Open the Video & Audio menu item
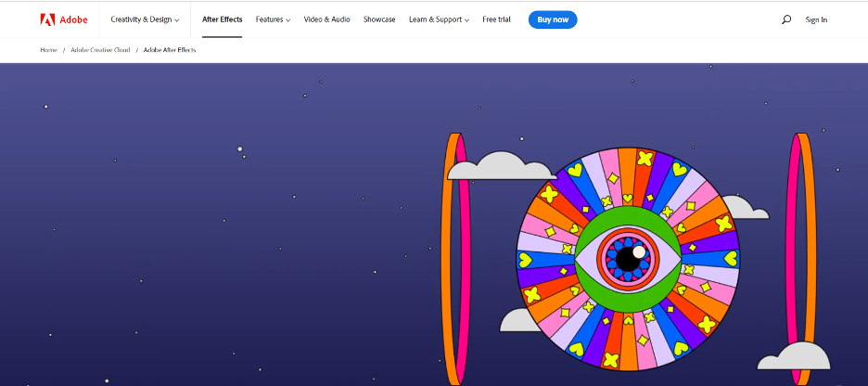The width and height of the screenshot is (868, 386). pyautogui.click(x=326, y=19)
